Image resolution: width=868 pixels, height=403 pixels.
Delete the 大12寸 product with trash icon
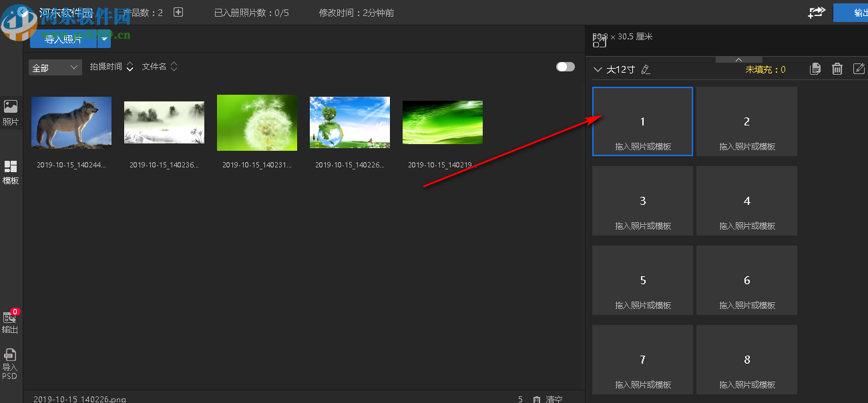pos(837,69)
